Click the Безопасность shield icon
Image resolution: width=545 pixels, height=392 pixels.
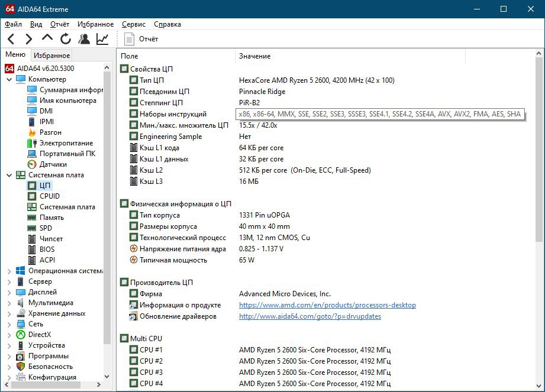(x=21, y=367)
